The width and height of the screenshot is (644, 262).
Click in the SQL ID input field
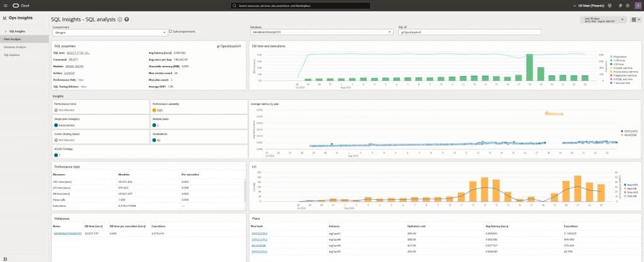pyautogui.click(x=469, y=32)
